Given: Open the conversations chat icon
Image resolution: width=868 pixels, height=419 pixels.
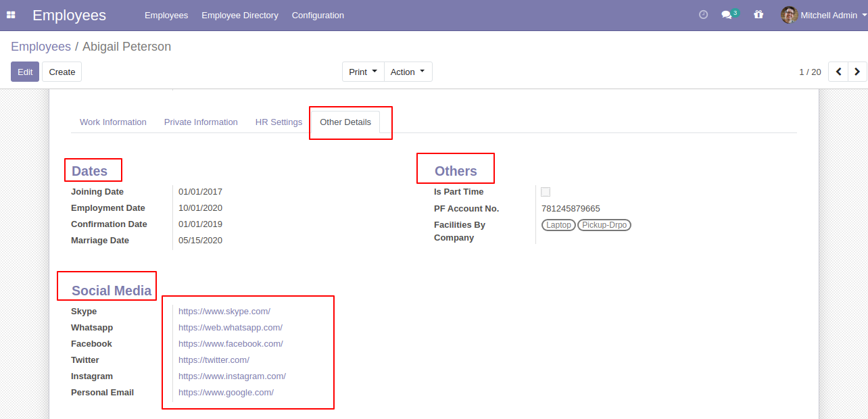Looking at the screenshot, I should (x=727, y=14).
